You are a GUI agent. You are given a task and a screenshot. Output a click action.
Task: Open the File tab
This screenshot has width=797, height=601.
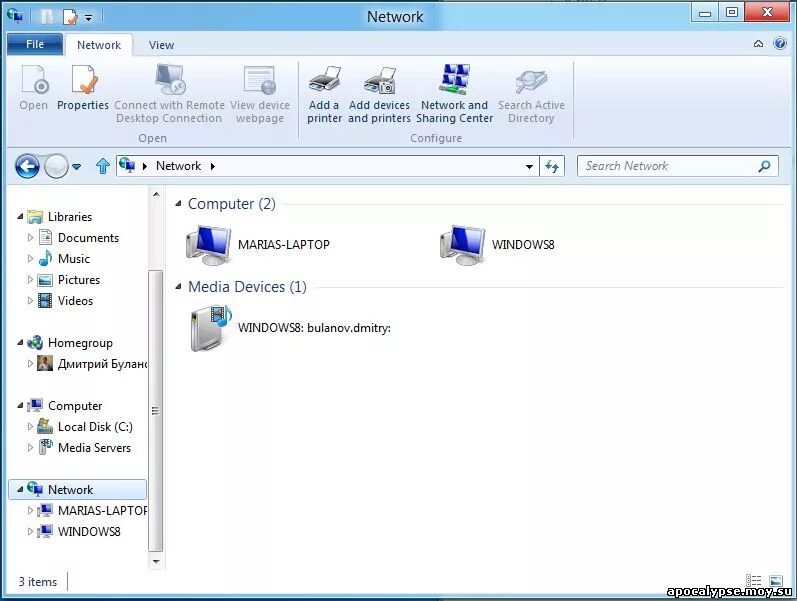[x=35, y=44]
